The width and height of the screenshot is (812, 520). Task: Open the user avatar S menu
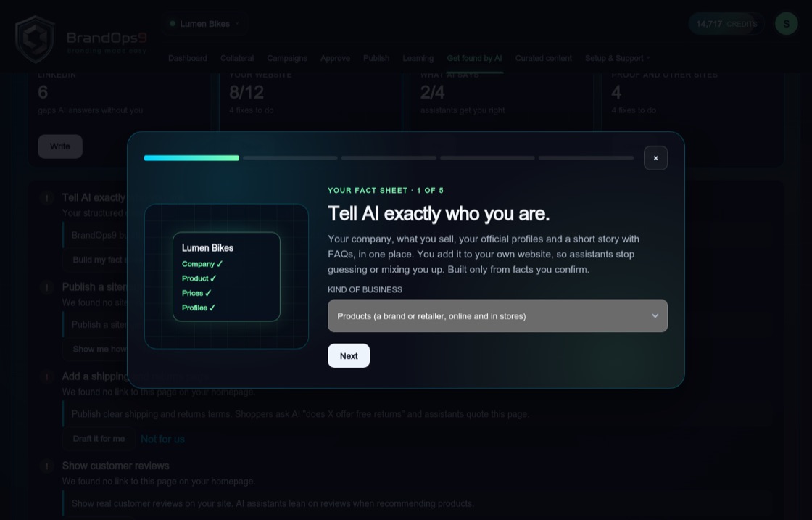point(786,24)
